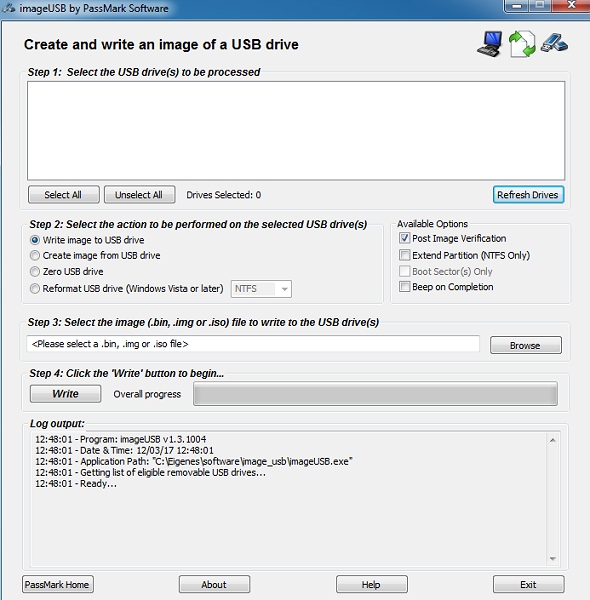Viewport: 590px width, 600px height.
Task: Click the green arrows document icon
Action: (x=522, y=44)
